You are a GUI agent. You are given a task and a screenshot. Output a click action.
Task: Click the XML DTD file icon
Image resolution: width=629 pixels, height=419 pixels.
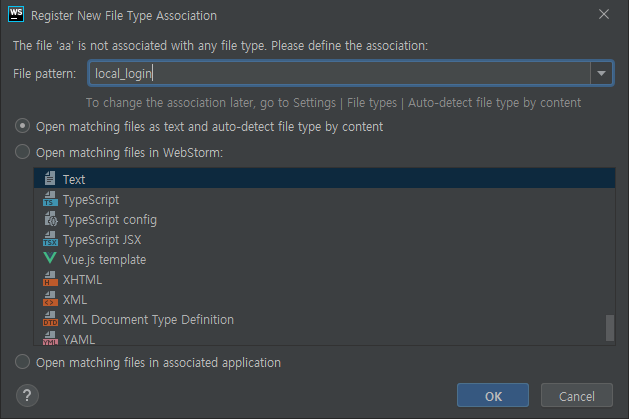point(50,319)
